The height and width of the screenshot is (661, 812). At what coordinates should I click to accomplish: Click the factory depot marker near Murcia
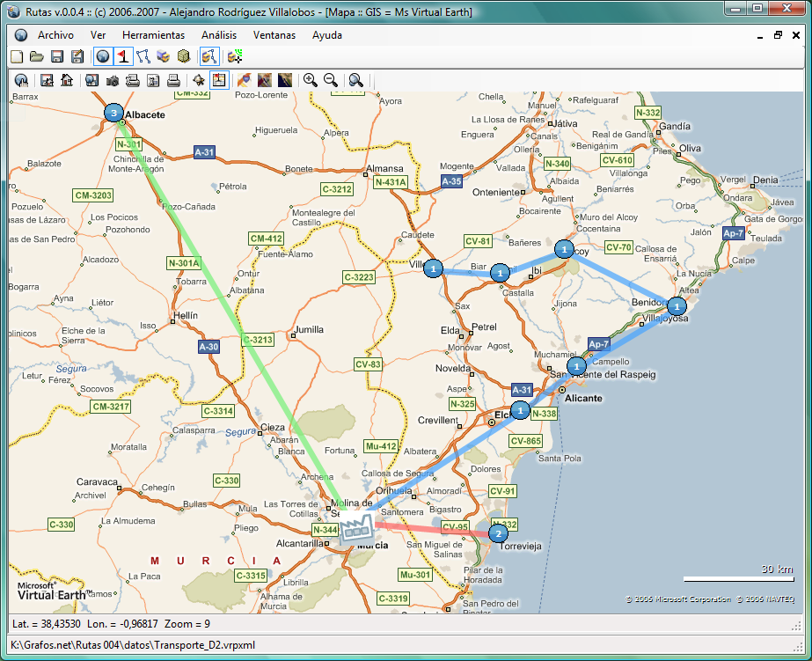(356, 526)
